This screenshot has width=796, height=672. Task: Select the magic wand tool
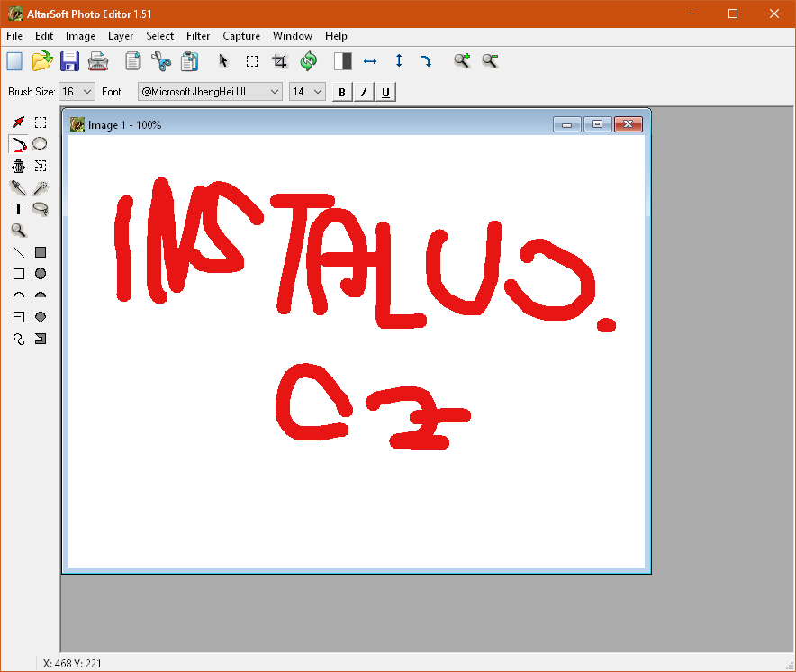41,187
